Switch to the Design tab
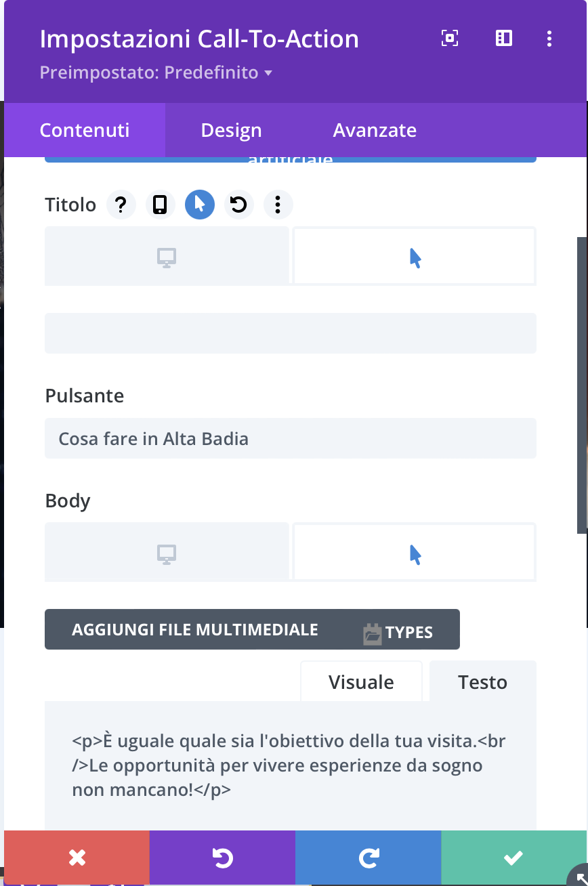The width and height of the screenshot is (588, 886). 231,130
